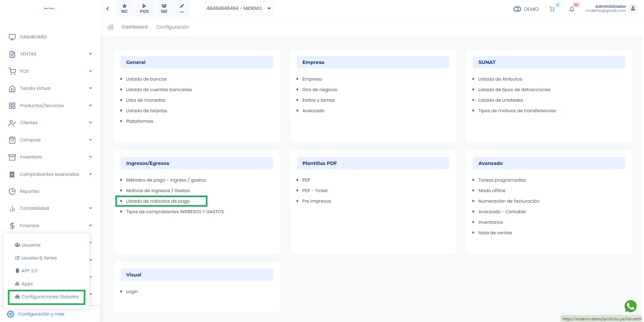Click the NC star shortcut icon
This screenshot has width=644, height=322.
[x=125, y=9]
